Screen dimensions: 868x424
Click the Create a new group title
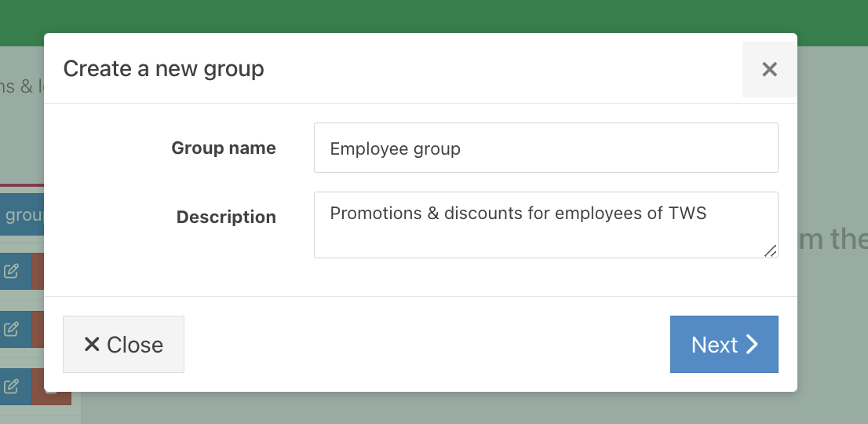click(164, 68)
